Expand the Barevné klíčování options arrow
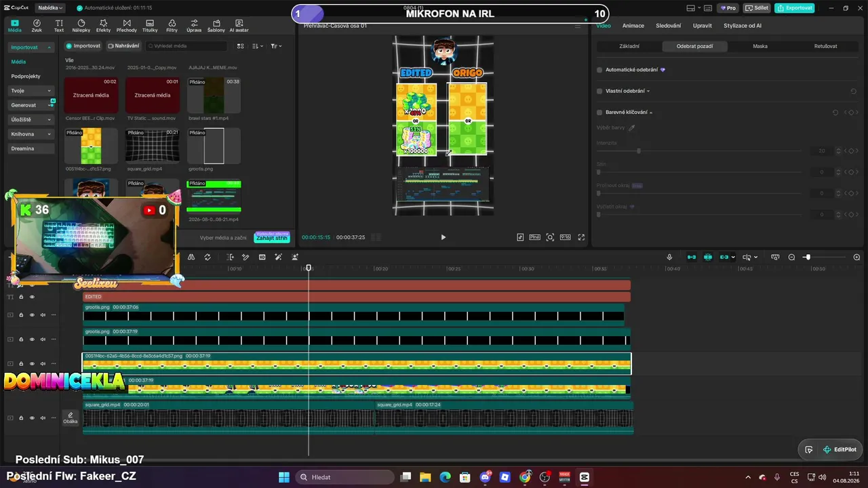 651,113
